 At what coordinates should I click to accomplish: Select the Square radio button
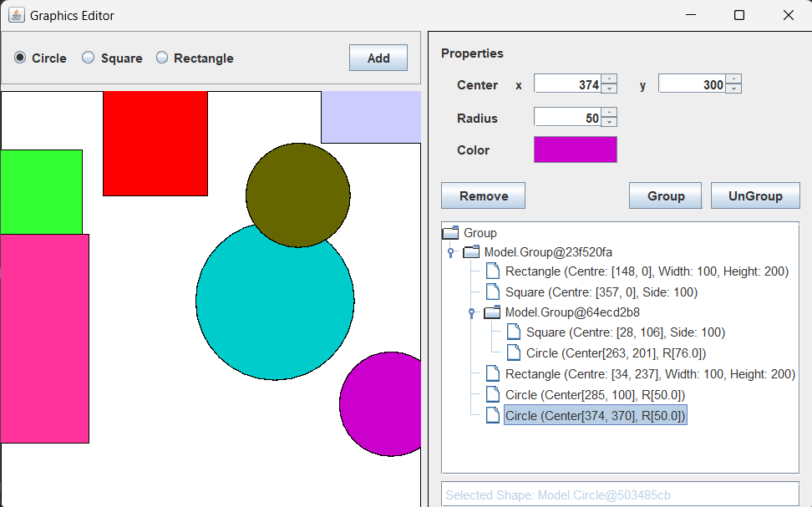[x=89, y=58]
